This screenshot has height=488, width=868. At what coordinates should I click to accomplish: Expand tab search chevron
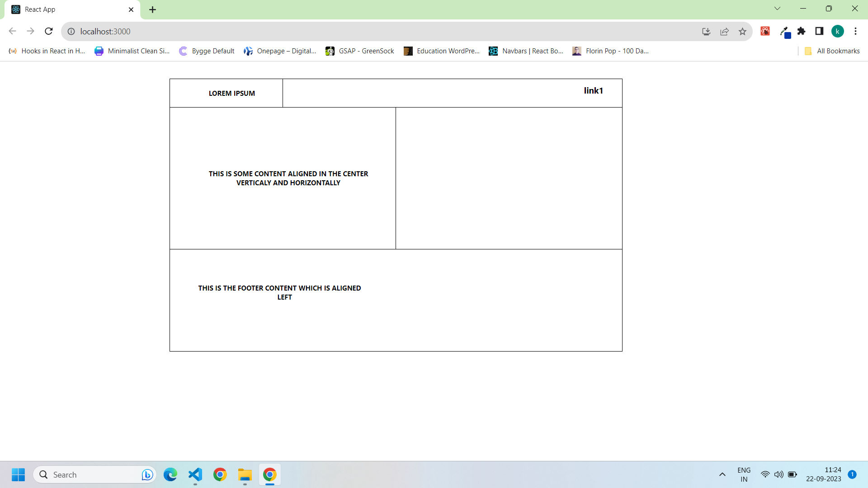[x=777, y=9]
